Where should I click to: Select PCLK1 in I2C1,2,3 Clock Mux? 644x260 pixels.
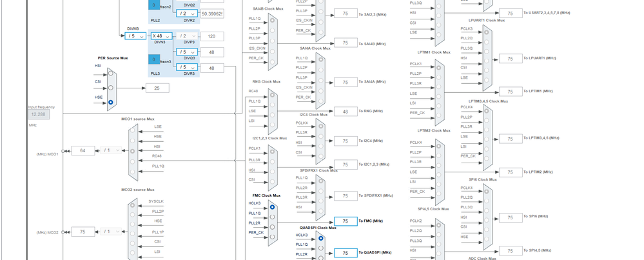tap(272, 153)
